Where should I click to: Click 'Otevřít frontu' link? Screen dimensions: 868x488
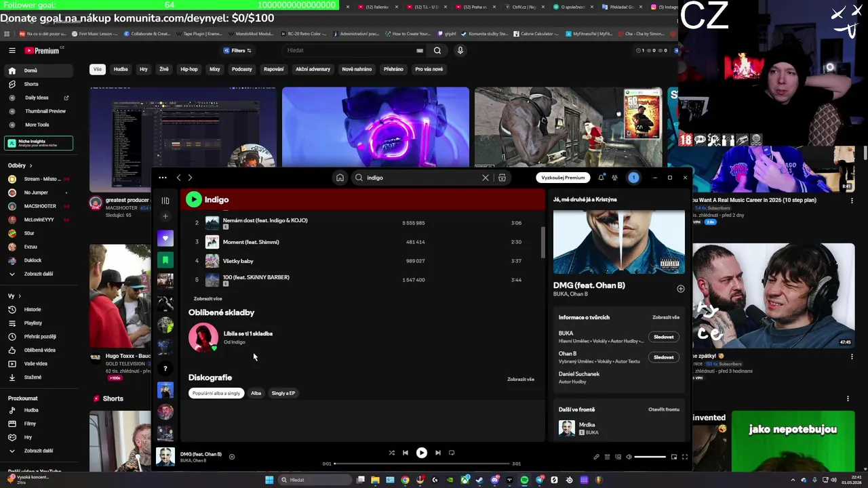663,410
